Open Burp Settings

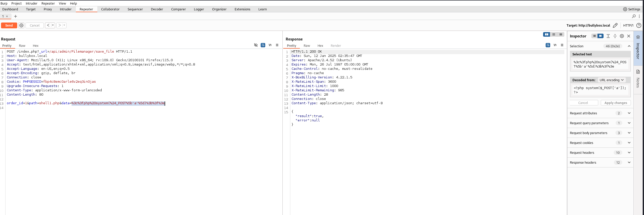(632, 9)
